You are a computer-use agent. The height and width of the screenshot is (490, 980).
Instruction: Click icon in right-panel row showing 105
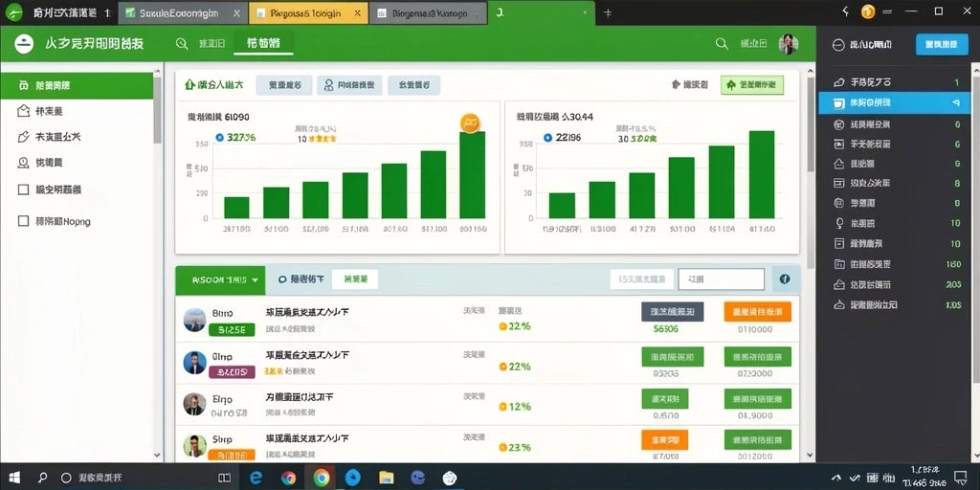[x=839, y=305]
